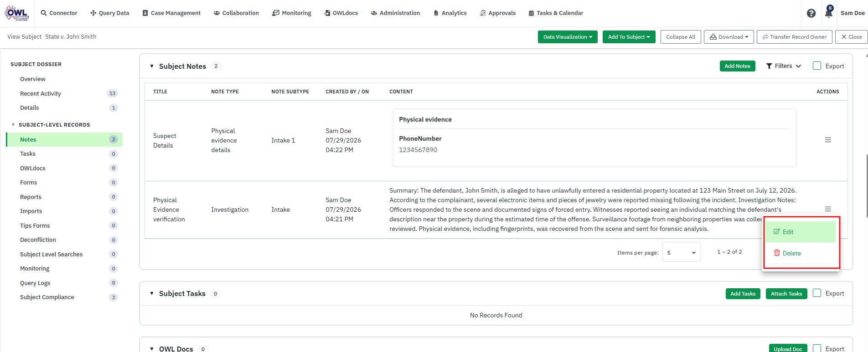Screen dimensions: 868x352
Task: Click the Add Notes button
Action: click(737, 66)
